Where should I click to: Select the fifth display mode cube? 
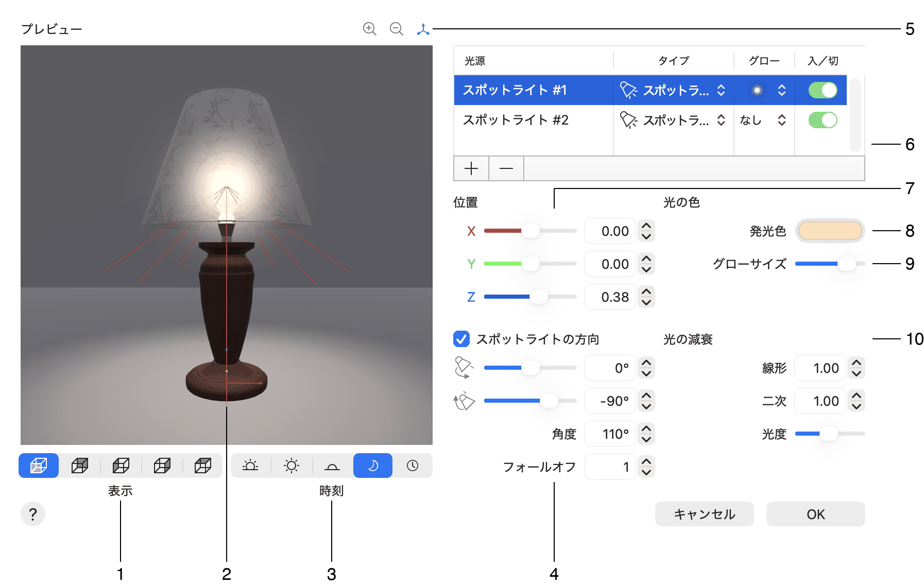(203, 466)
